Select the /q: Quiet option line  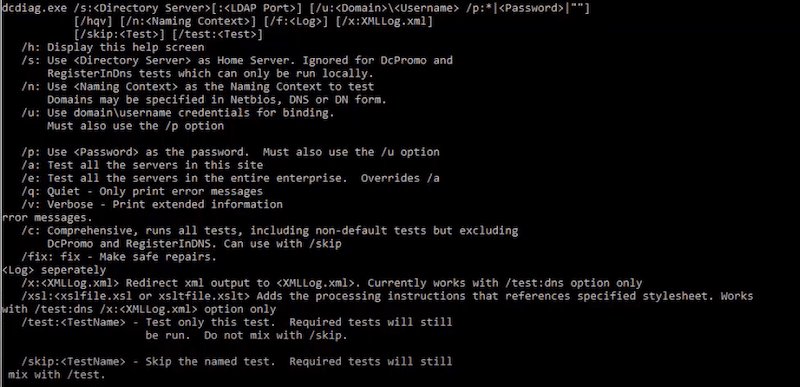tap(142, 192)
